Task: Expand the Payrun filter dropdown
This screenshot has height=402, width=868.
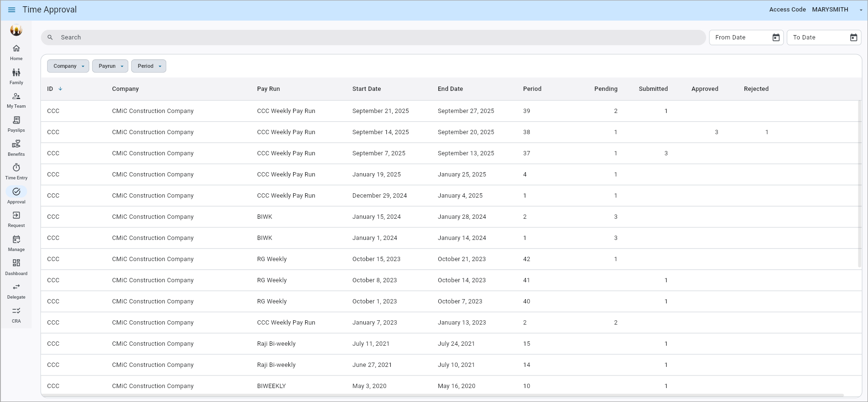Action: click(110, 66)
